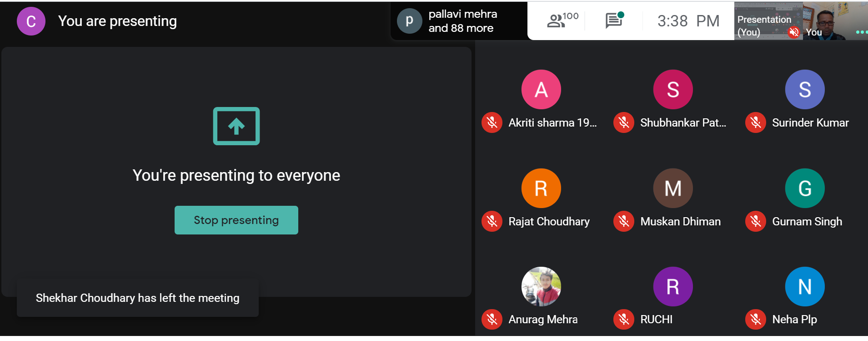868x341 pixels.
Task: Click Anurag Mehra's muted microphone indicator
Action: 492,319
